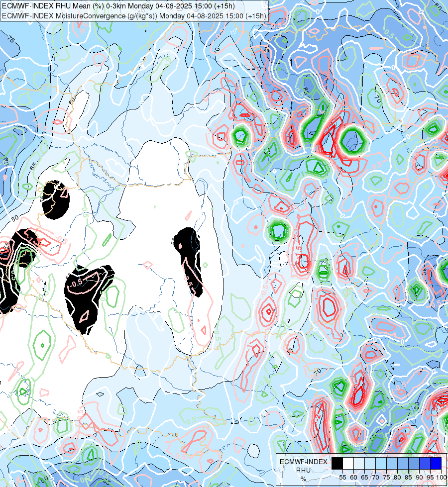Click the black swatch in the RHU legend
This screenshot has height=487, width=448.
coord(337,463)
